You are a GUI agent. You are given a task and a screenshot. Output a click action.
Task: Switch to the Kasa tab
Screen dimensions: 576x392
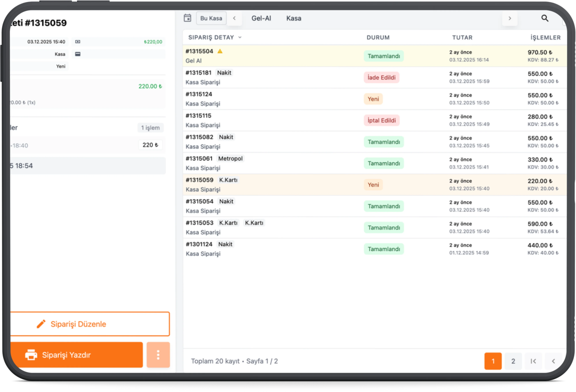tap(294, 18)
